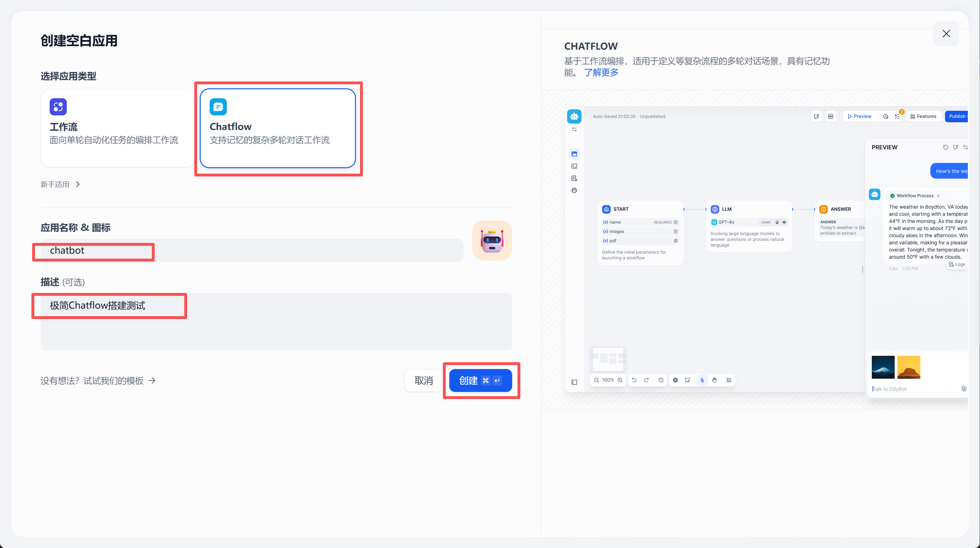Image resolution: width=980 pixels, height=548 pixels.
Task: Click the Logs button under the answer
Action: (956, 264)
